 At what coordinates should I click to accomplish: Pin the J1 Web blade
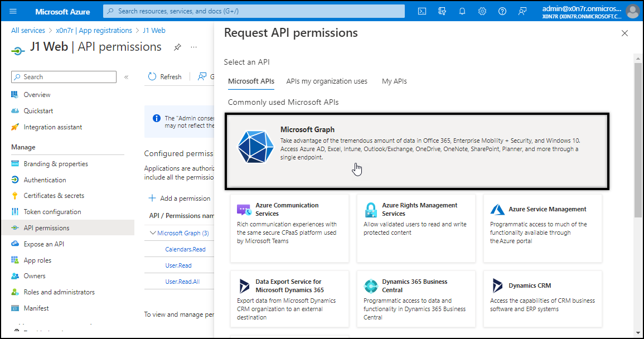pyautogui.click(x=177, y=47)
